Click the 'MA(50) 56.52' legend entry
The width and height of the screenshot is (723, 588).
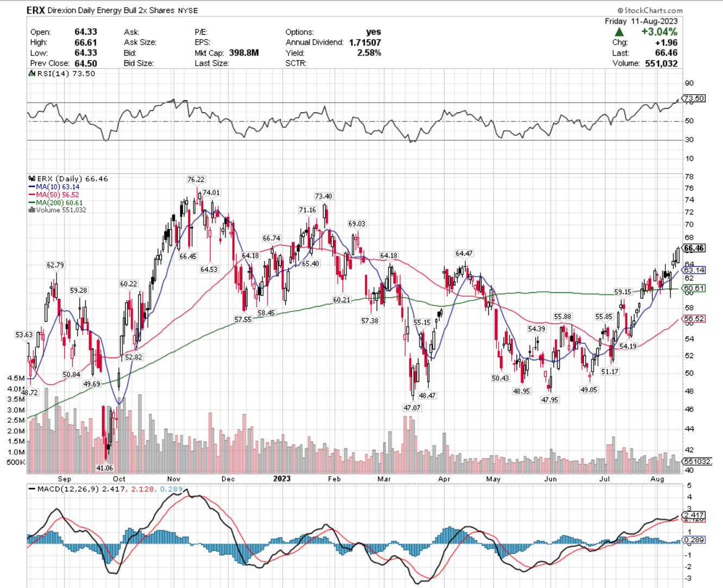tap(58, 195)
